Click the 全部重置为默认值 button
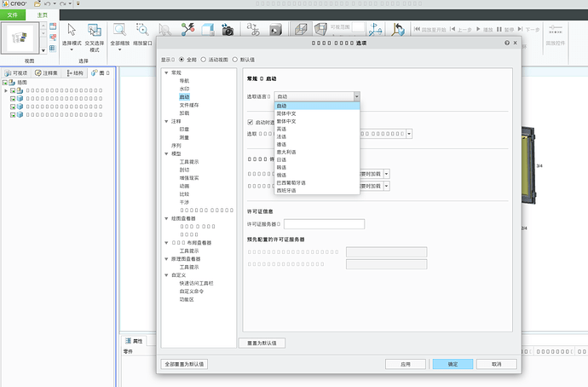The image size is (588, 387). 185,363
